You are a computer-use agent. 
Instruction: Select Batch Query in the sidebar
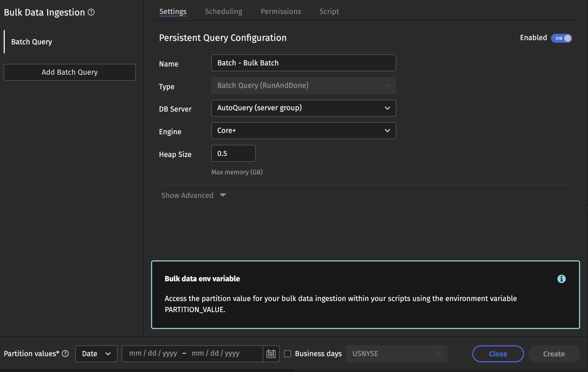click(x=32, y=42)
